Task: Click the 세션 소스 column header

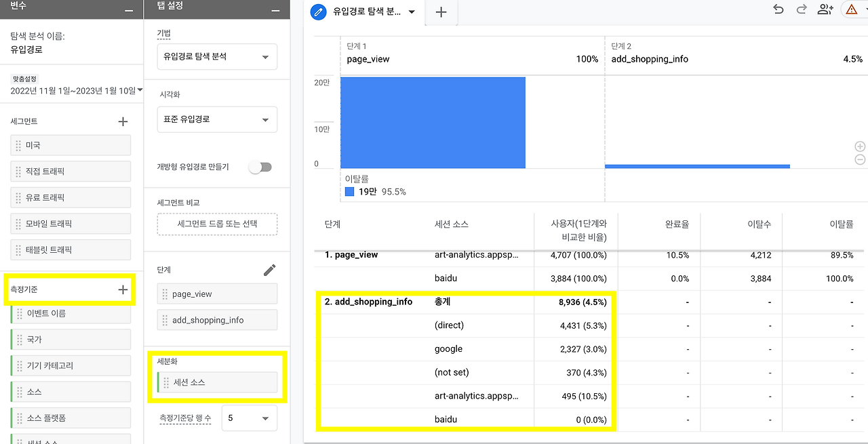Action: tap(452, 224)
